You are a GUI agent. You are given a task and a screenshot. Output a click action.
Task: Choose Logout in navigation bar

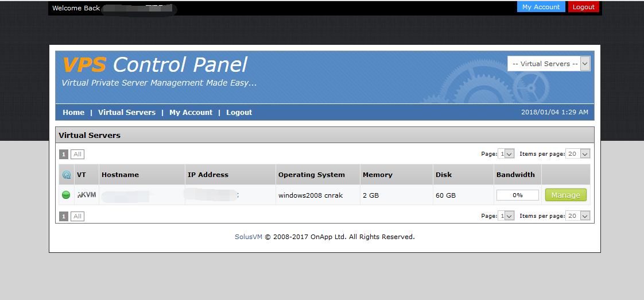(x=239, y=112)
